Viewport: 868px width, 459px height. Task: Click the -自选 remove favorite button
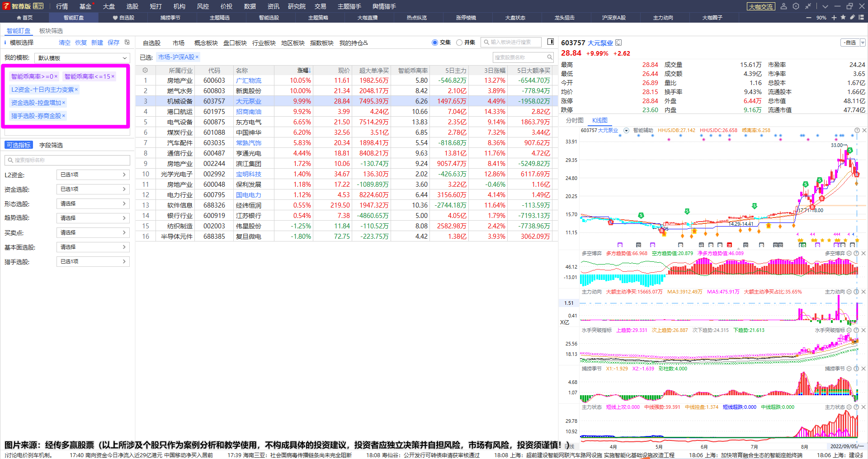[x=850, y=43]
